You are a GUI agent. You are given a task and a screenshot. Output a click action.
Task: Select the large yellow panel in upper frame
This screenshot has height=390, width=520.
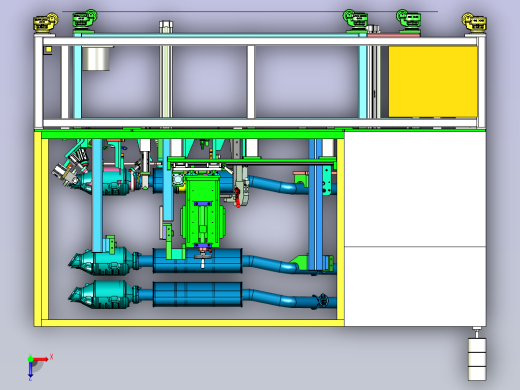(x=433, y=82)
